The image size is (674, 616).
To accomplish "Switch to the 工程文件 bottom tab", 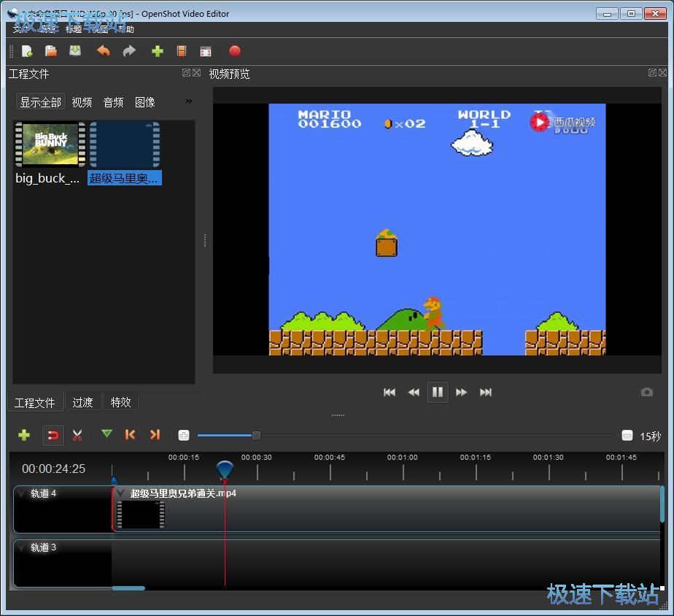I will coord(35,403).
